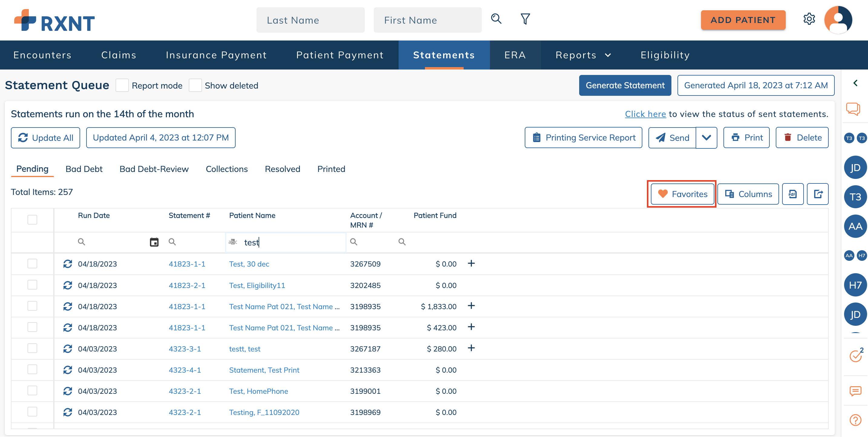Image resolution: width=868 pixels, height=437 pixels.
Task: Enable Report mode
Action: pos(122,85)
